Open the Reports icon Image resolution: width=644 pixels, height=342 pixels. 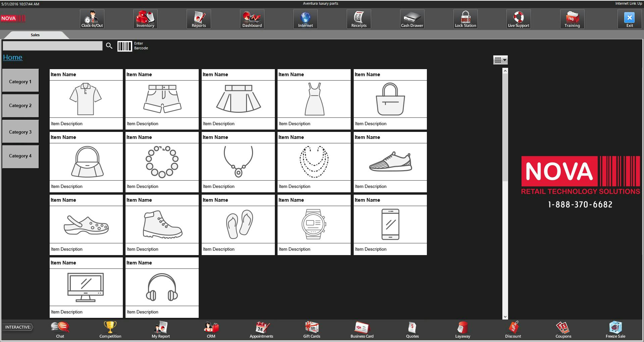click(x=199, y=19)
